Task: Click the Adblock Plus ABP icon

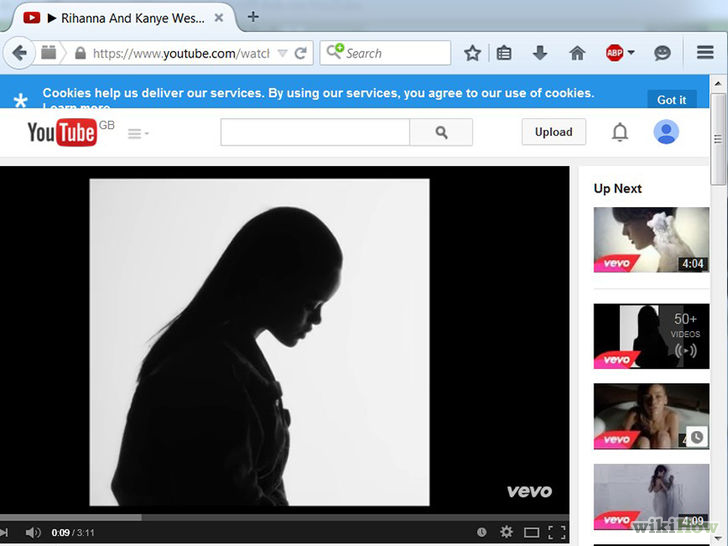Action: point(614,52)
